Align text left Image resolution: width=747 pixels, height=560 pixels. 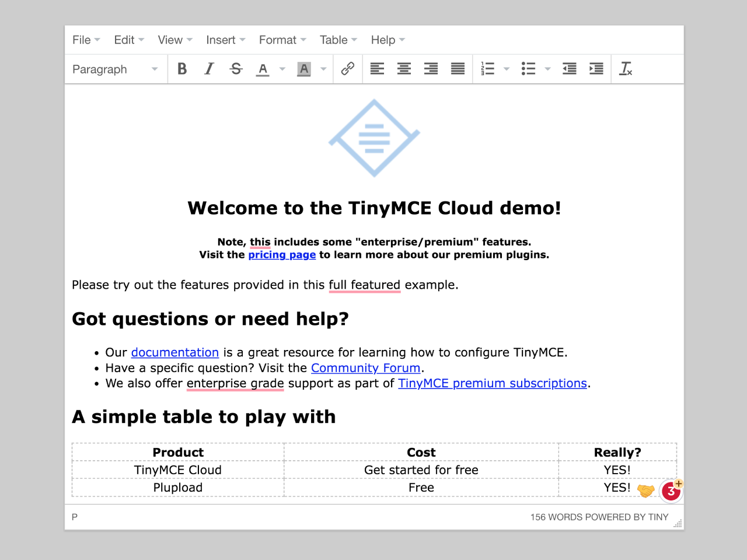(378, 69)
